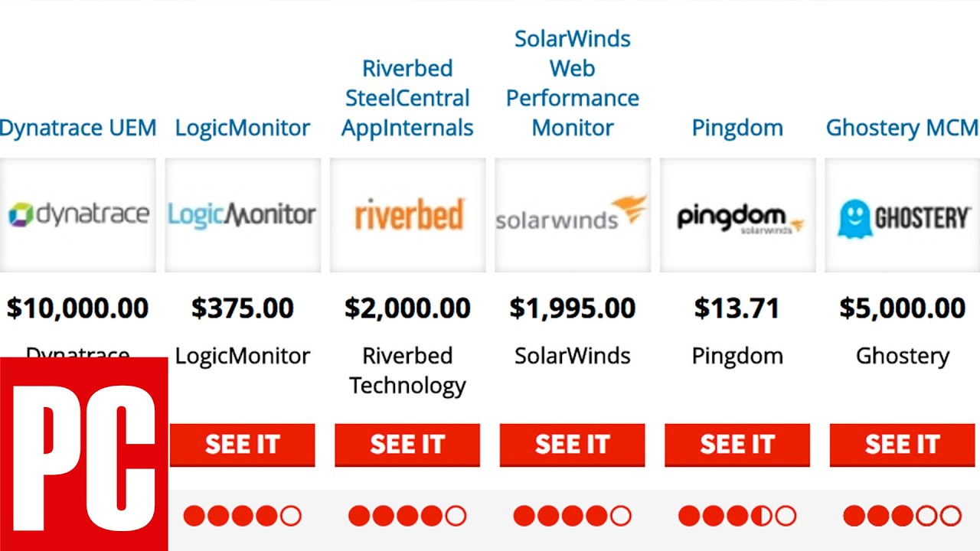
Task: Select the Ghostery ghost logo
Action: click(853, 217)
